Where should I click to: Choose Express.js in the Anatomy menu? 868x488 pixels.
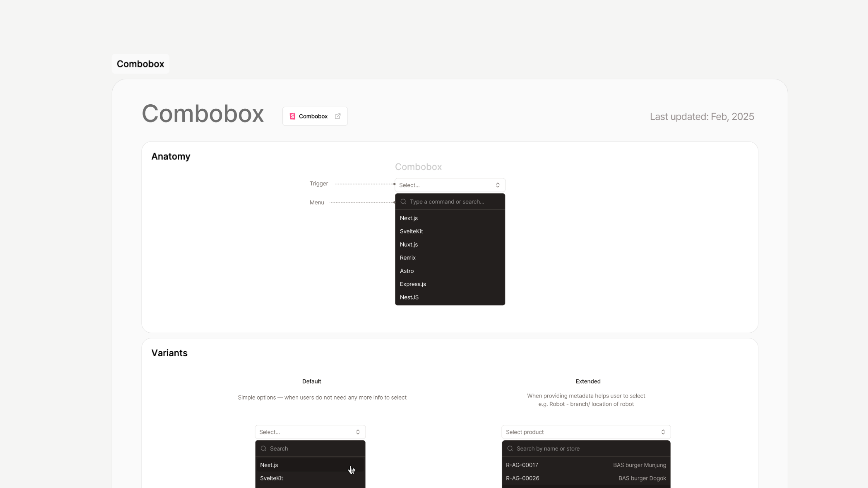click(x=413, y=284)
